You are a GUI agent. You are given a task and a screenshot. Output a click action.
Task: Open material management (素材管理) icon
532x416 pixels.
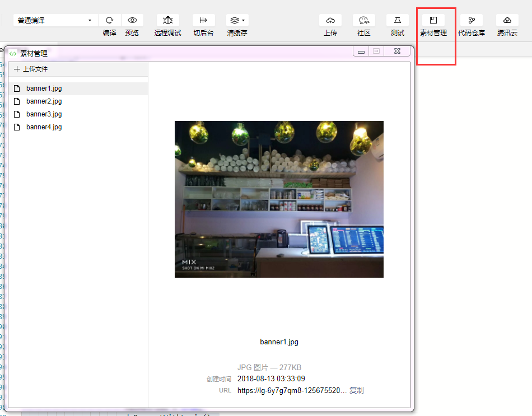tap(433, 20)
